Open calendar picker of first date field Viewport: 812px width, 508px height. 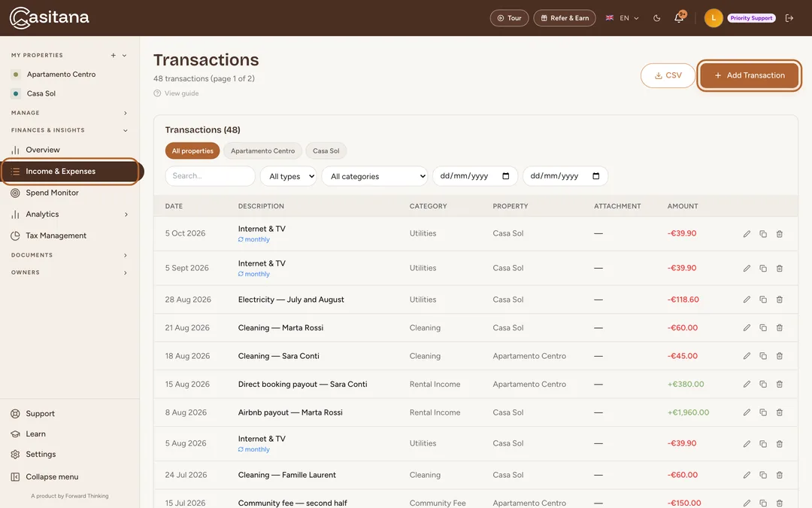point(506,176)
